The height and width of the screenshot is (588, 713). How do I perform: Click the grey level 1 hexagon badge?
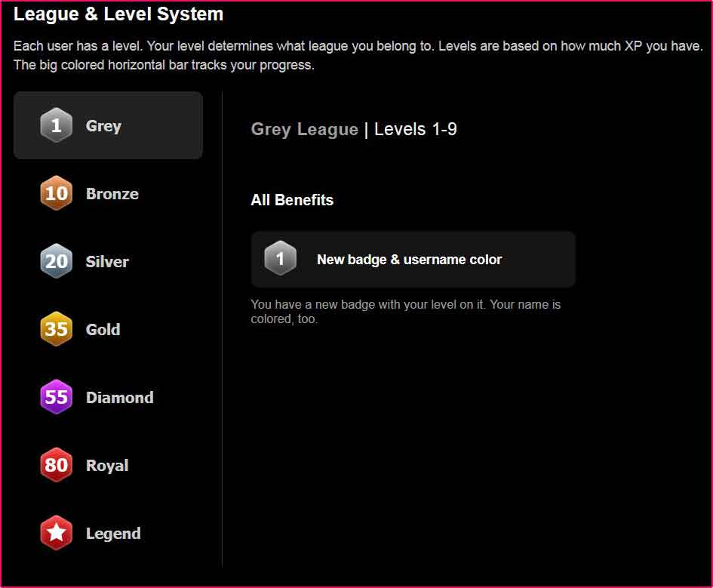click(x=56, y=125)
